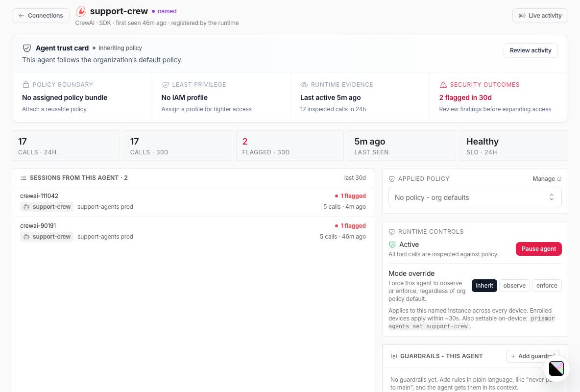Image resolution: width=580 pixels, height=392 pixels.
Task: Click support-crew tag in crewai-90191 row
Action: 47,237
